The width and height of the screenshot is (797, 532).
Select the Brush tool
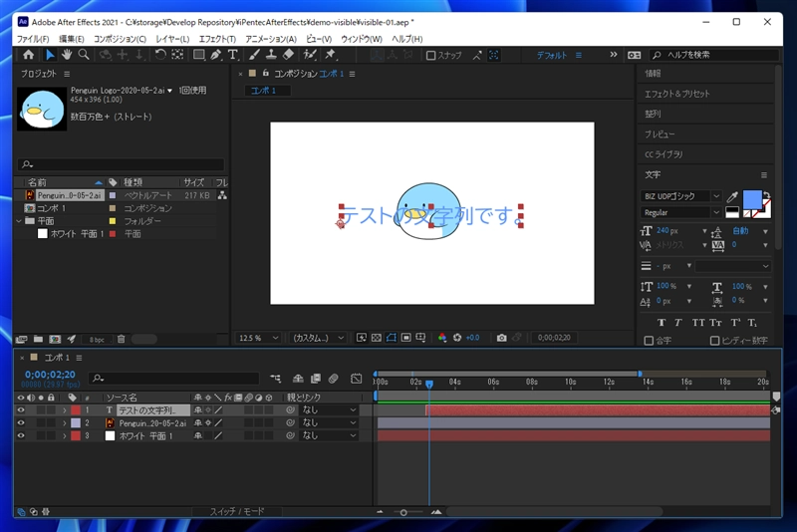pos(255,55)
